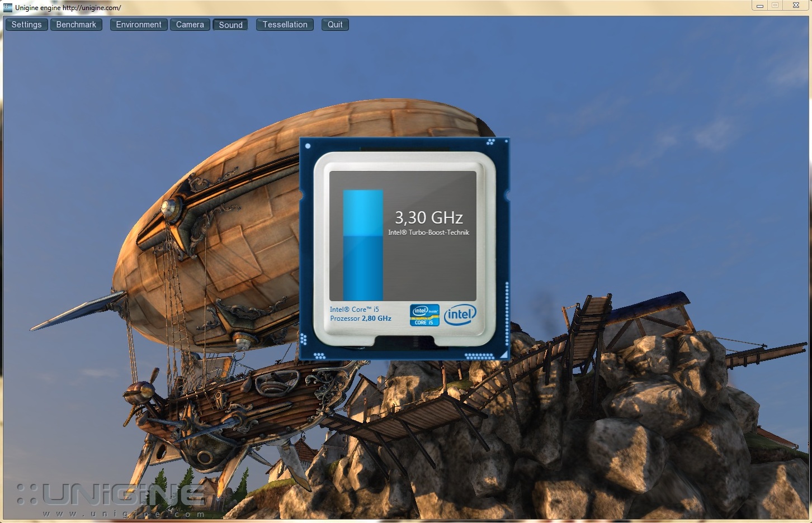Toggle the Sound button
The width and height of the screenshot is (812, 523).
coord(230,25)
